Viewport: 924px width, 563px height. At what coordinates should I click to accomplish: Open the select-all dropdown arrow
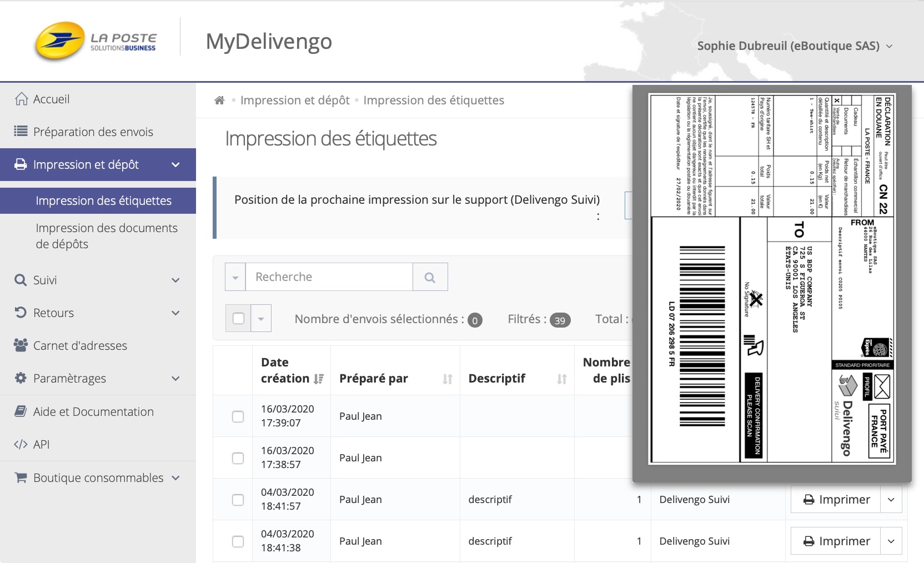[261, 319]
